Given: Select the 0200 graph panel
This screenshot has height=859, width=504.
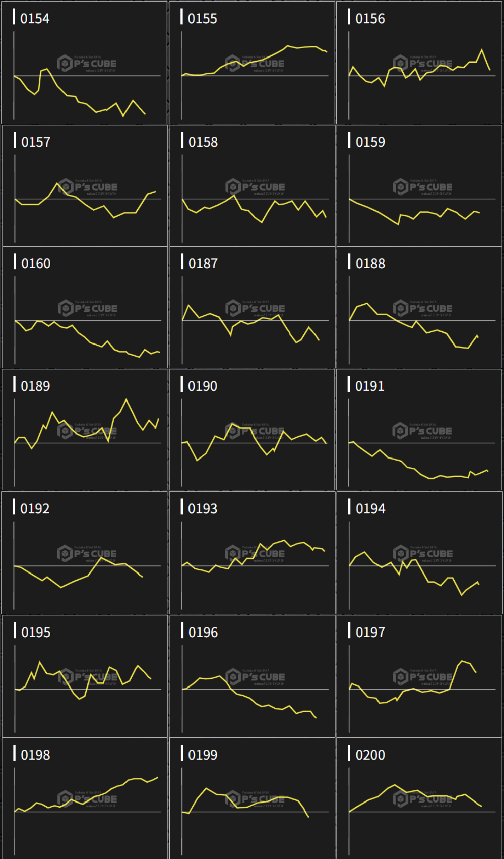Looking at the screenshot, I should [419, 799].
